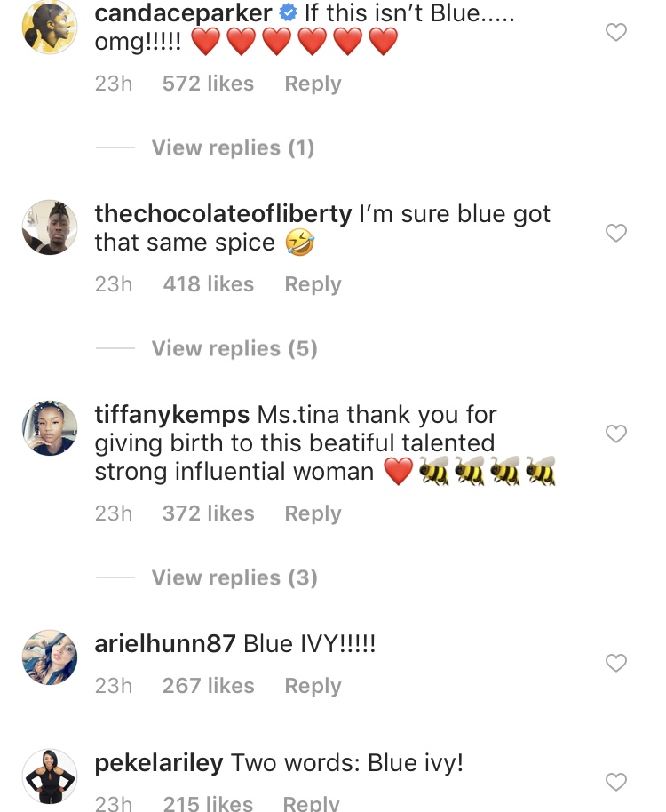Open the tiffanykemps username link

[x=171, y=415]
